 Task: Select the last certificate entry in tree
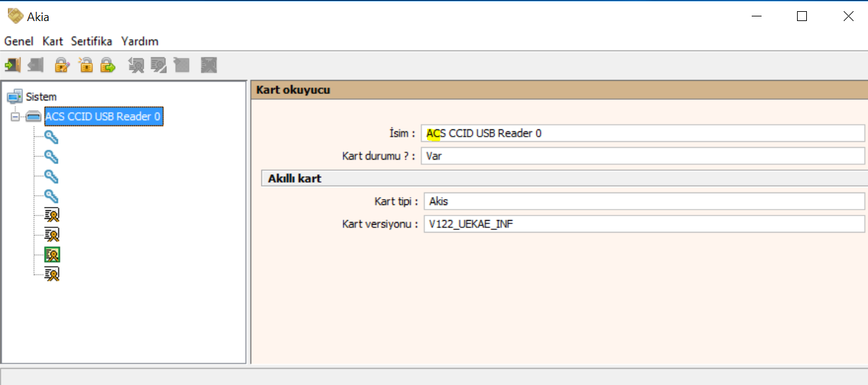52,273
